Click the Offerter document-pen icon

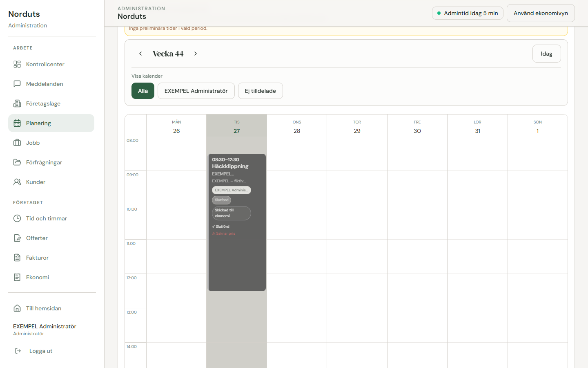pos(17,238)
